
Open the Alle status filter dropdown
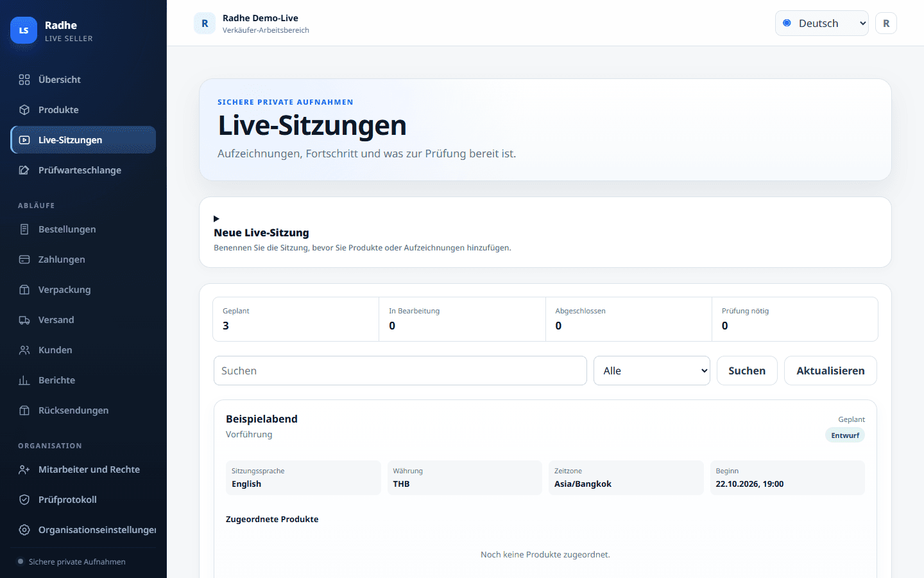point(651,371)
